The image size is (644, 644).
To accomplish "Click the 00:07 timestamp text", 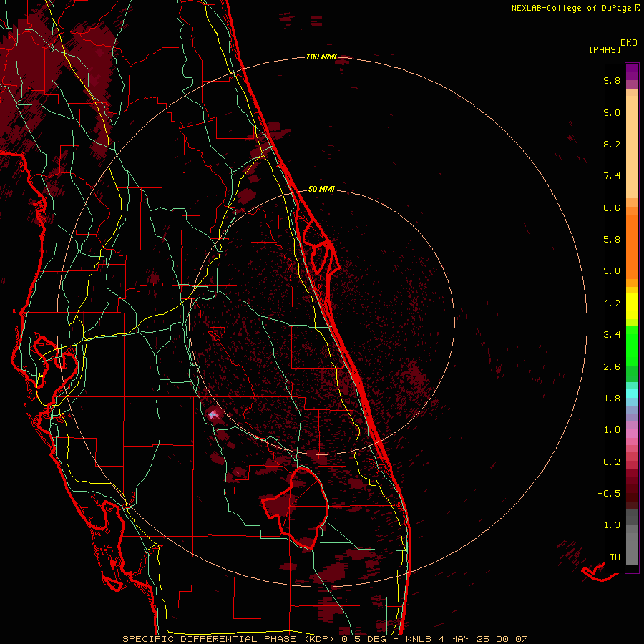I will point(512,639).
